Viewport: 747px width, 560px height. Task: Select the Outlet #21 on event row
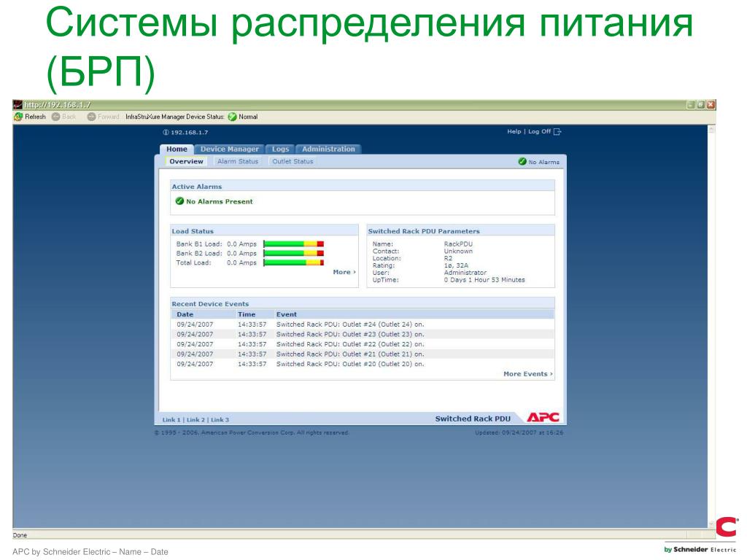tap(363, 354)
